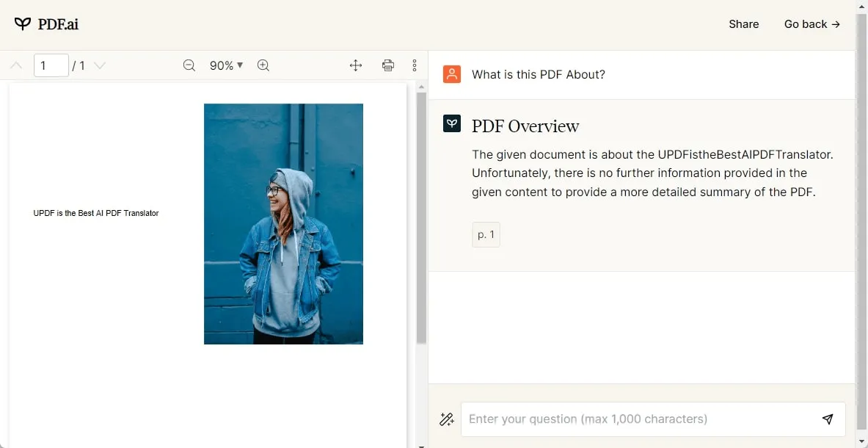Click the orange user avatar icon
Screen dimensions: 868x448
[452, 74]
